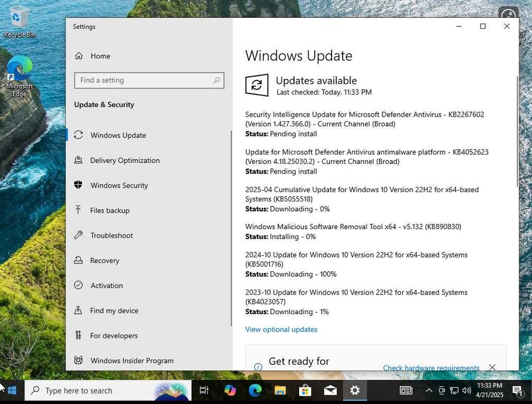Click the Delivery Optimization icon

79,160
